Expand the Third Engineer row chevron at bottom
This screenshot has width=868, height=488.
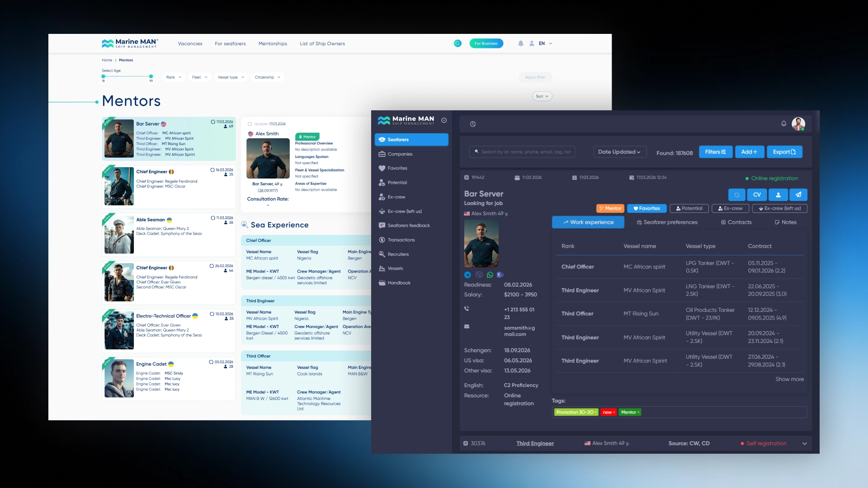pyautogui.click(x=805, y=444)
